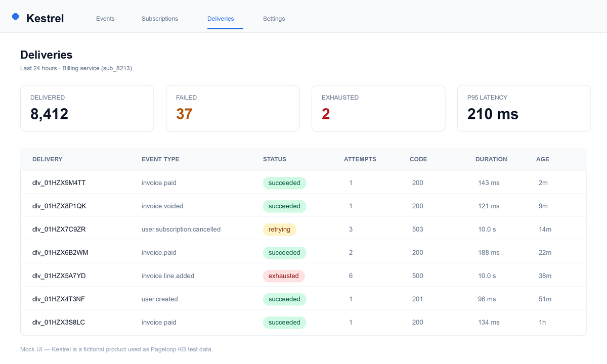
Task: Click the retrying status badge
Action: [279, 229]
